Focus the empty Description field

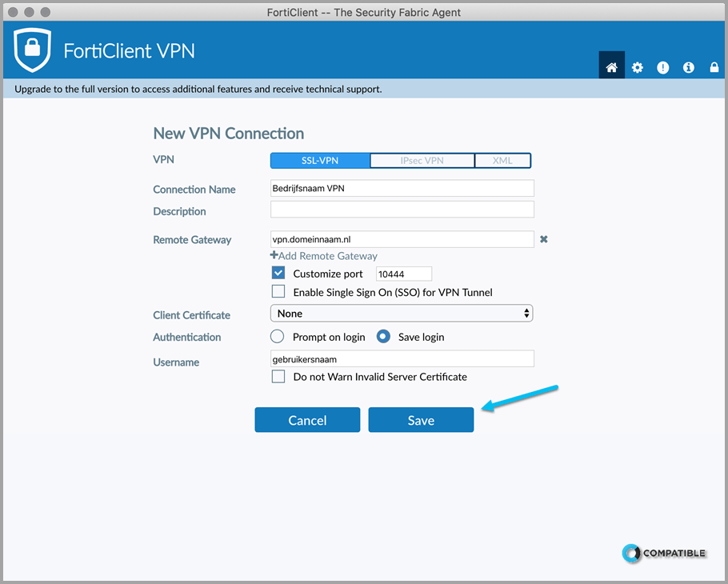tap(402, 210)
